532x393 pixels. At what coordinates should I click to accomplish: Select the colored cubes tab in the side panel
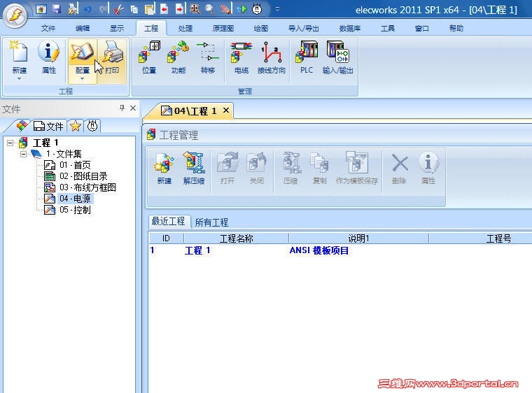tap(22, 126)
